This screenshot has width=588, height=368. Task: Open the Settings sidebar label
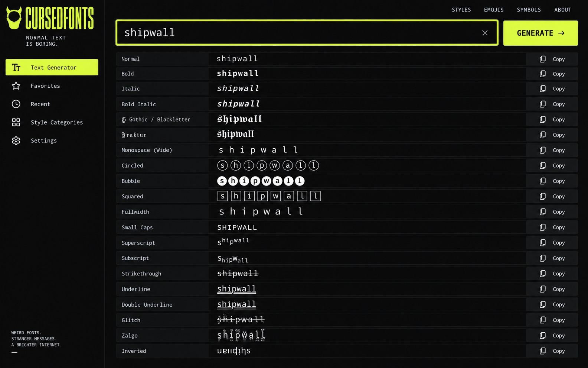click(44, 141)
